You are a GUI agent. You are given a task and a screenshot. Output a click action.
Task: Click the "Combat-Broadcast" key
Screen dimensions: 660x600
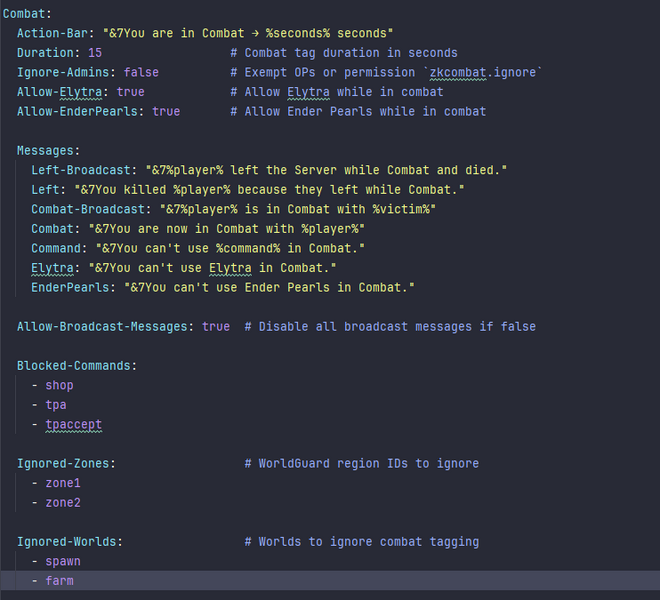pyautogui.click(x=88, y=209)
